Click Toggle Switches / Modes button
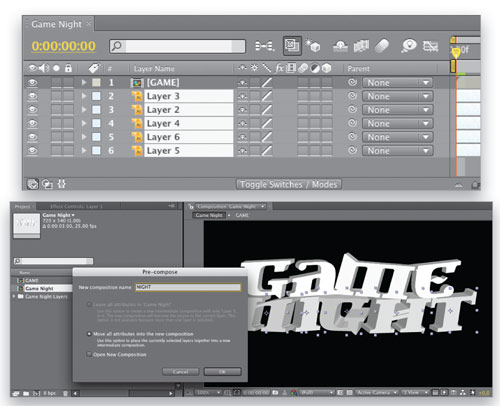The width and height of the screenshot is (500, 406). coord(289,184)
